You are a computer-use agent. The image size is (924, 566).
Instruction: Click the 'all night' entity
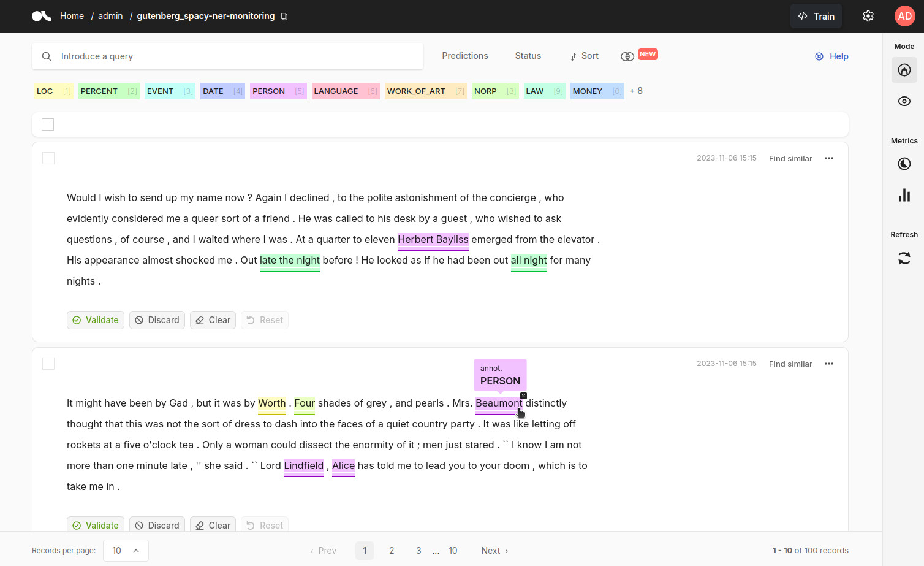coord(529,261)
